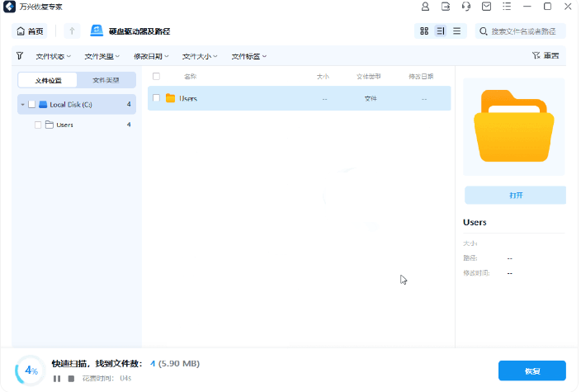Sort by 修改日期 column header
The width and height of the screenshot is (581, 392).
click(x=421, y=76)
